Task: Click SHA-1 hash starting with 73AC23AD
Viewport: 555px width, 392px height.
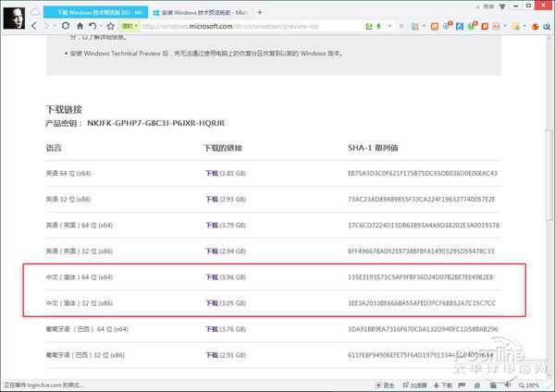Action: [422, 199]
